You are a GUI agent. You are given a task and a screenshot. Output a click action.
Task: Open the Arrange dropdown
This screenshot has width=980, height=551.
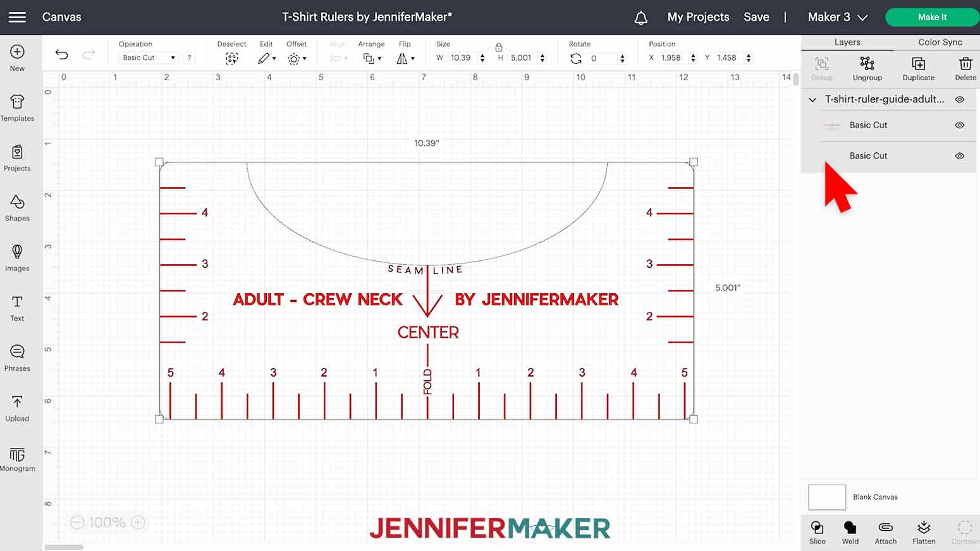372,58
